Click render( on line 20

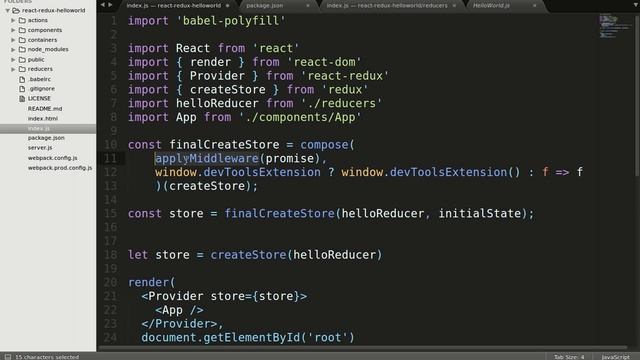pyautogui.click(x=151, y=282)
